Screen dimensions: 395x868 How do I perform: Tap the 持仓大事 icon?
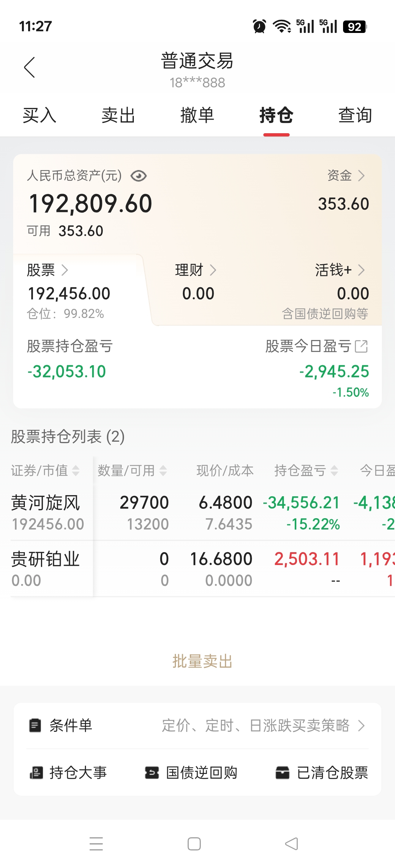36,772
